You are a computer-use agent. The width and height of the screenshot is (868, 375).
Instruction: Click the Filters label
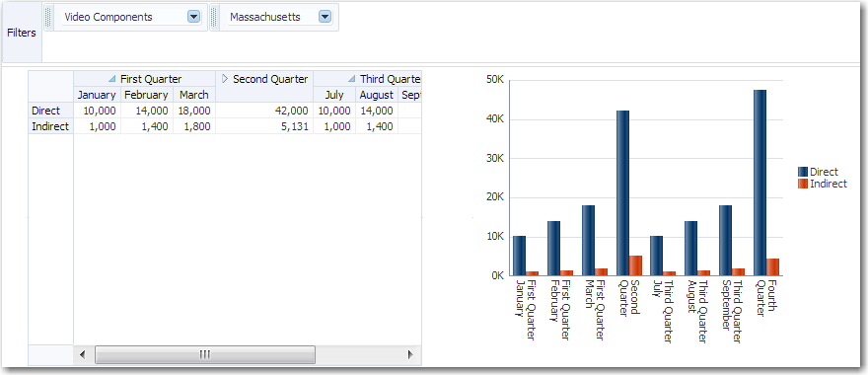[x=22, y=33]
